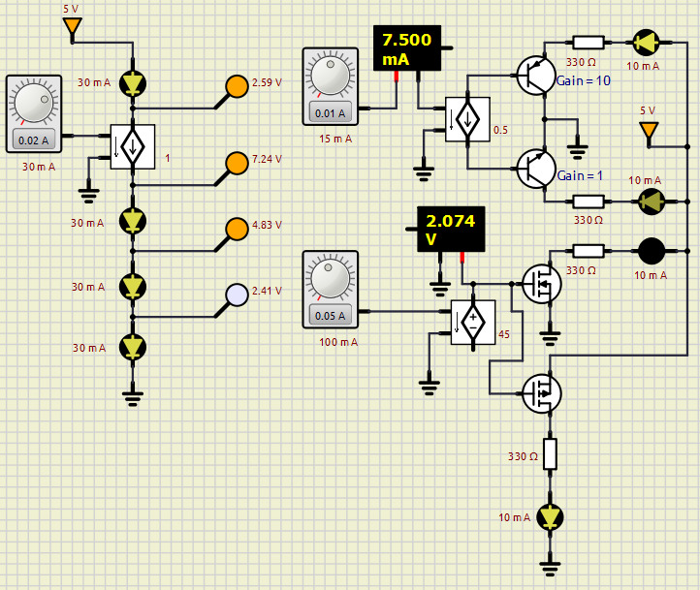This screenshot has width=700, height=590.
Task: Select the ammeter showing 7.500 mA
Action: [407, 48]
